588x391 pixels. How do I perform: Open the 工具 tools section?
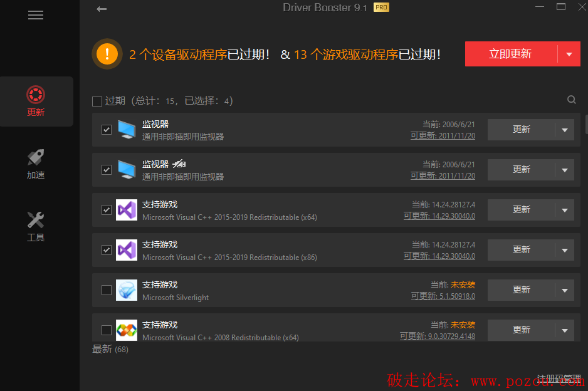point(36,227)
